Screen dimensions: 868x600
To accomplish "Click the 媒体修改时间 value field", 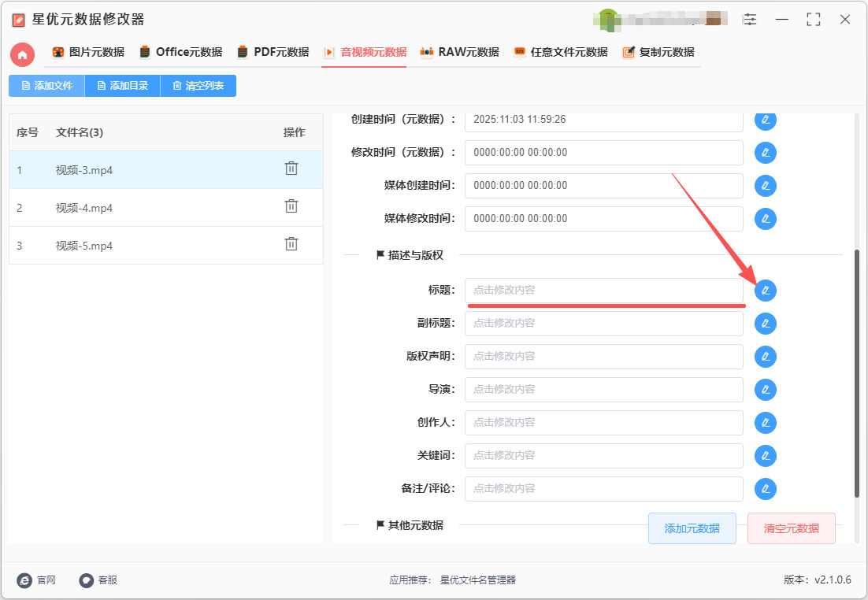I will pyautogui.click(x=604, y=219).
